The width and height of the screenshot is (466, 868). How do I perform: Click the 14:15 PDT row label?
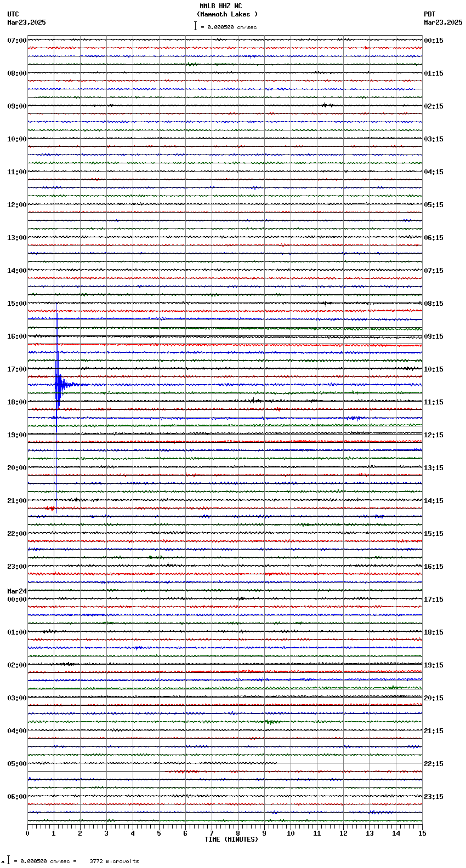[434, 501]
